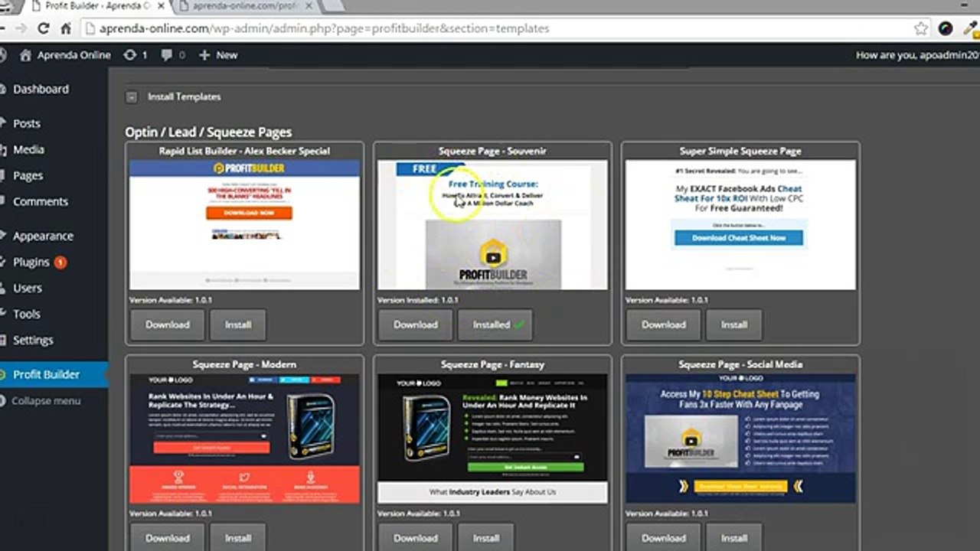Image resolution: width=980 pixels, height=551 pixels.
Task: Click the Super Simple Squeeze Page thumbnail
Action: click(740, 225)
